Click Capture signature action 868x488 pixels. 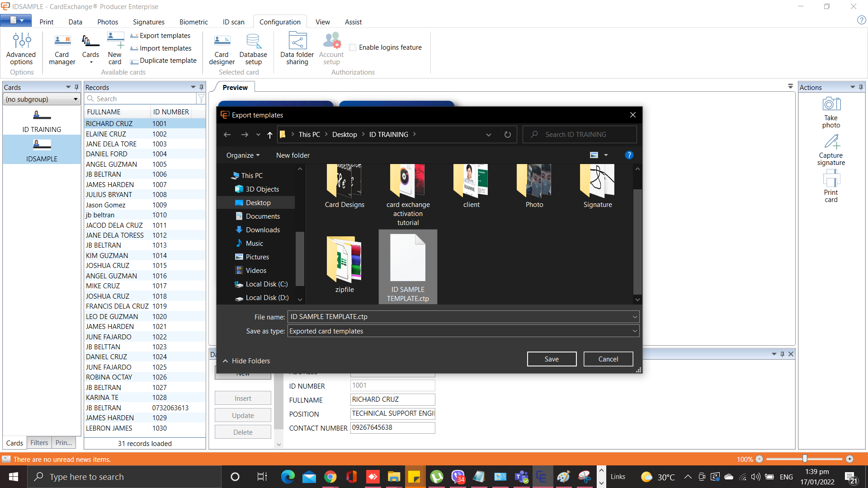(x=831, y=150)
